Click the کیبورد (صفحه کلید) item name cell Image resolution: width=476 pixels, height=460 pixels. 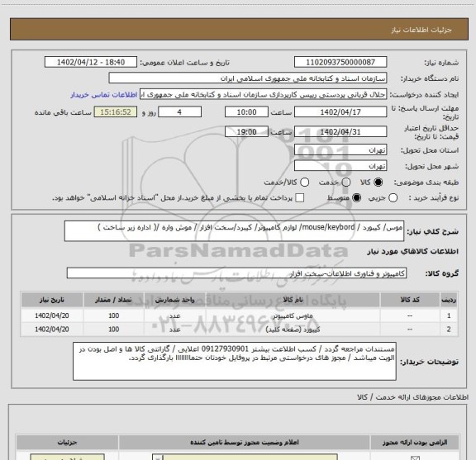coord(293,330)
